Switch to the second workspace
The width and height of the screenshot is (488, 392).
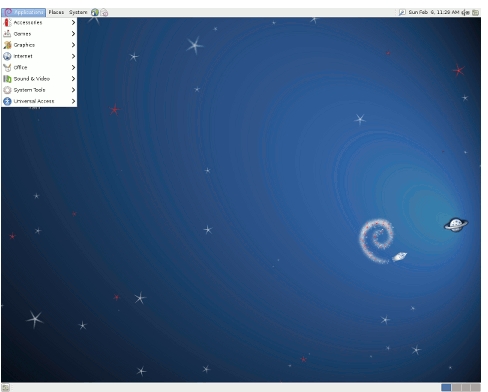456,388
